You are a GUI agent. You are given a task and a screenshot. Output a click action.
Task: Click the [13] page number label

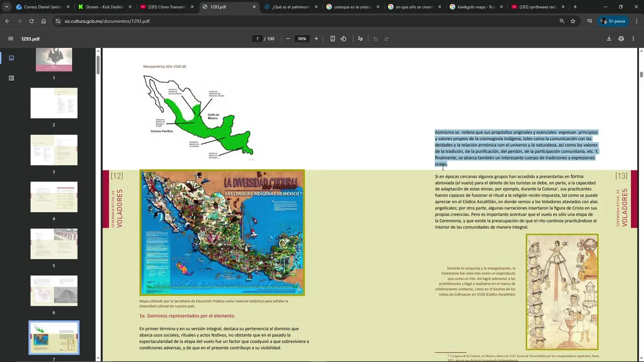coord(621,175)
